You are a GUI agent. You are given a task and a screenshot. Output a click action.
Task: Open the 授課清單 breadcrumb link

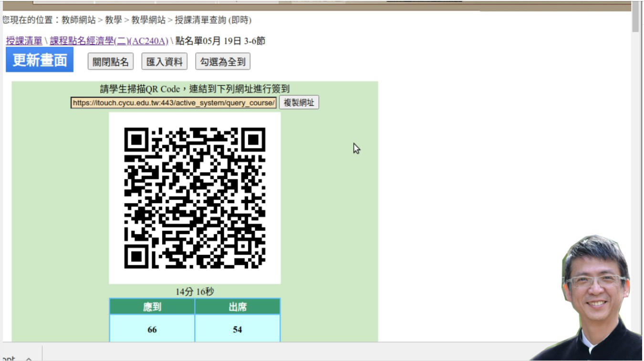click(x=24, y=41)
